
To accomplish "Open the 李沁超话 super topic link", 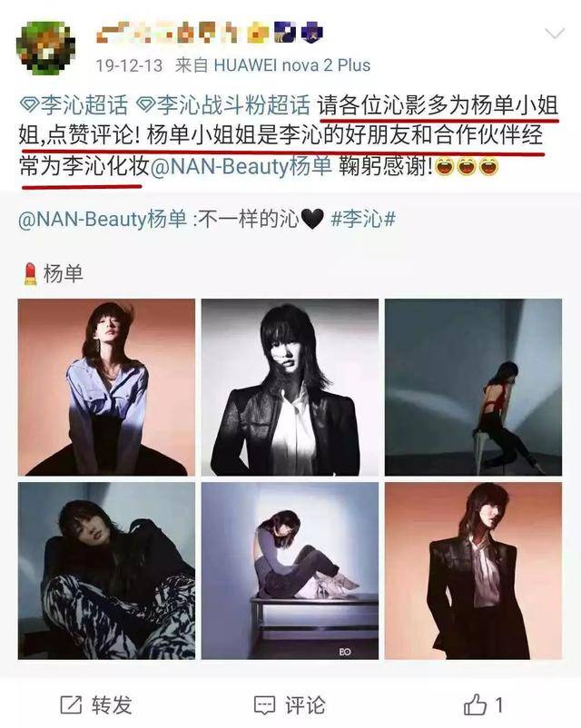I will pyautogui.click(x=84, y=105).
